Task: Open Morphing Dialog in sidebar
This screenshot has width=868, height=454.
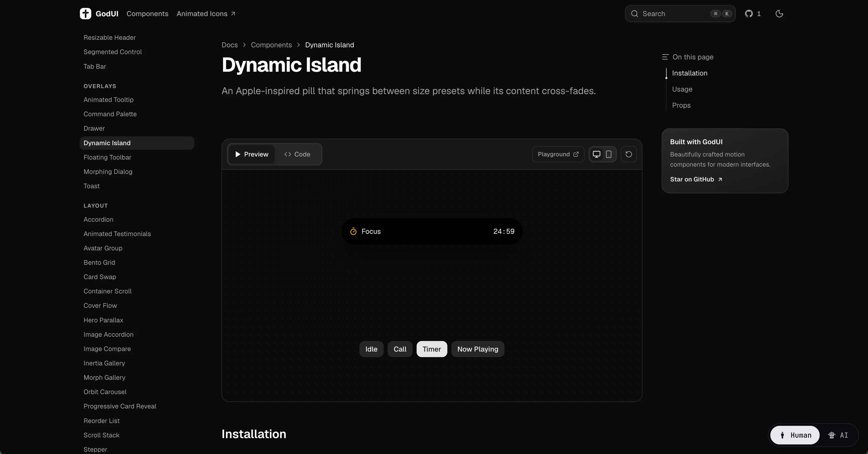Action: click(108, 172)
